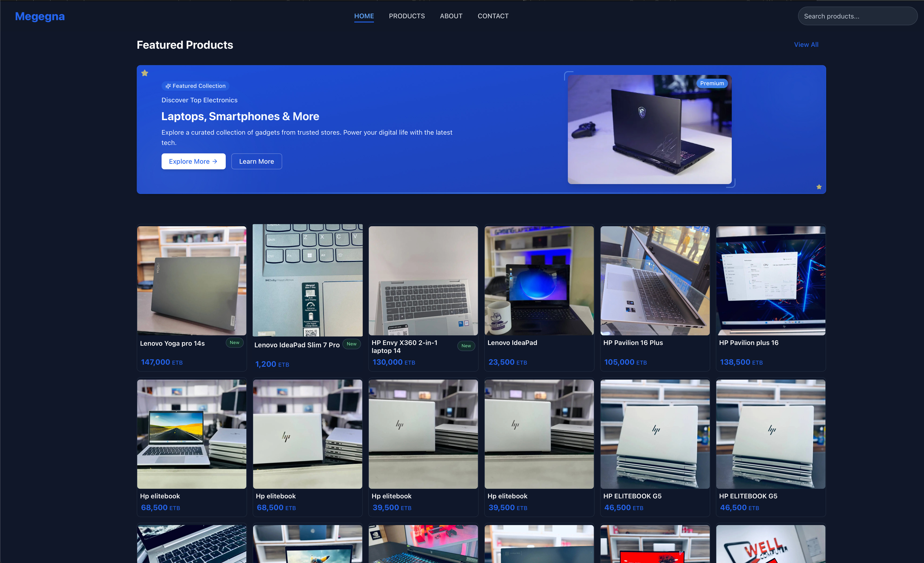The height and width of the screenshot is (563, 924).
Task: Click the Featured Products heading
Action: tap(185, 45)
